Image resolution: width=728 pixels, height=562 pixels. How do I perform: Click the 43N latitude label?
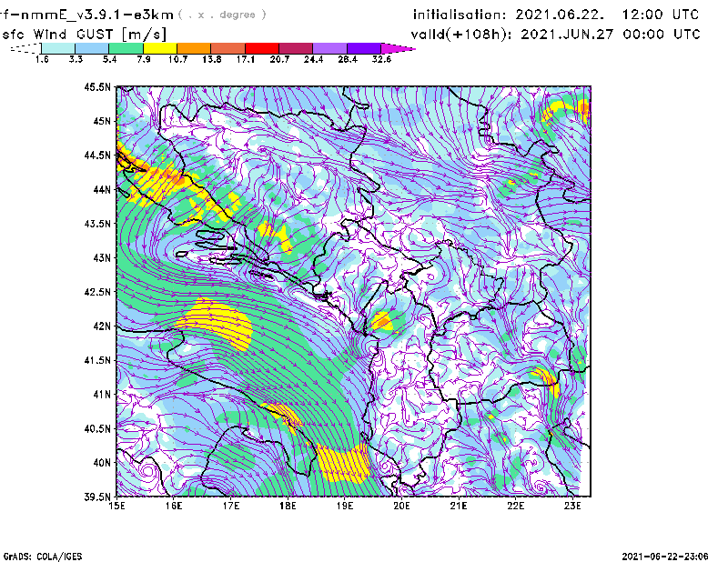pyautogui.click(x=102, y=257)
